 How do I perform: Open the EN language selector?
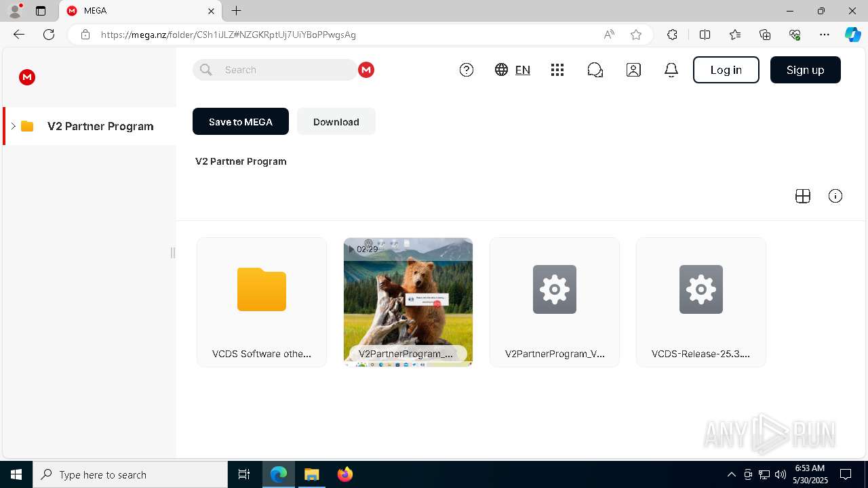point(523,70)
